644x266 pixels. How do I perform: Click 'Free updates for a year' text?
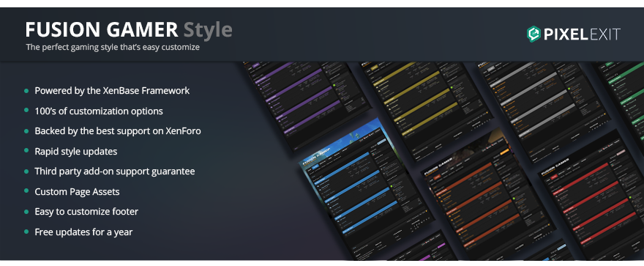coord(83,232)
